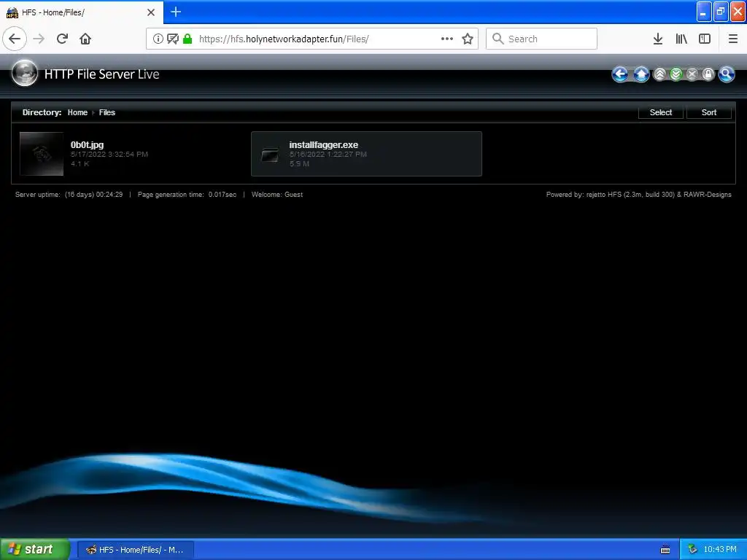Viewport: 747px width, 560px height.
Task: Click the 0b0t.jpg thumbnail preview
Action: tap(42, 154)
